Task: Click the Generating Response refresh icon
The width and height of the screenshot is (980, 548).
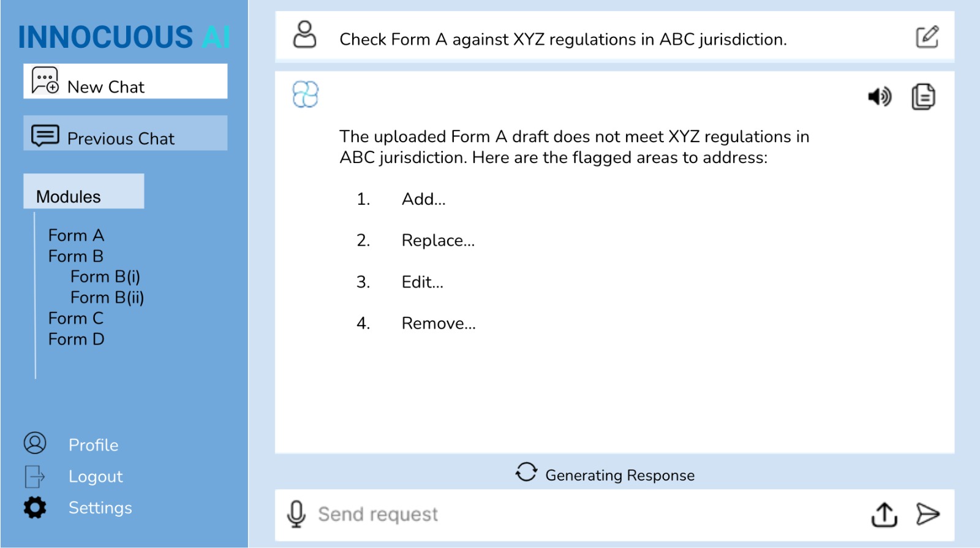Action: pyautogui.click(x=526, y=472)
